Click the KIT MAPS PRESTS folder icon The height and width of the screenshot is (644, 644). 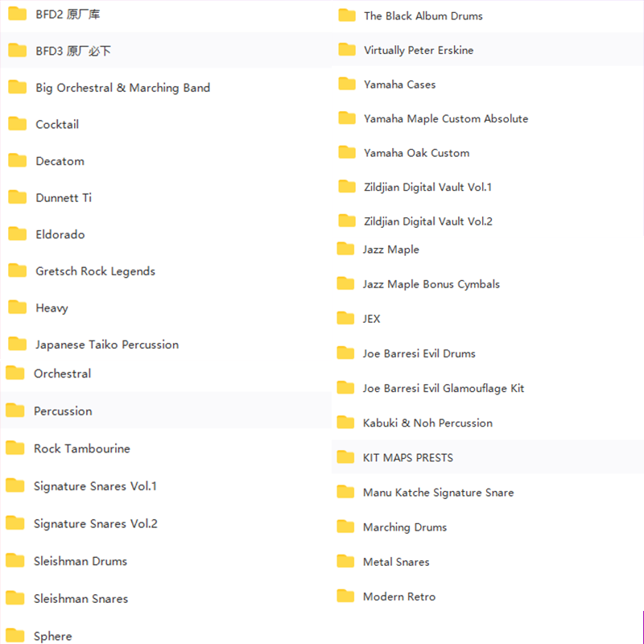[345, 457]
